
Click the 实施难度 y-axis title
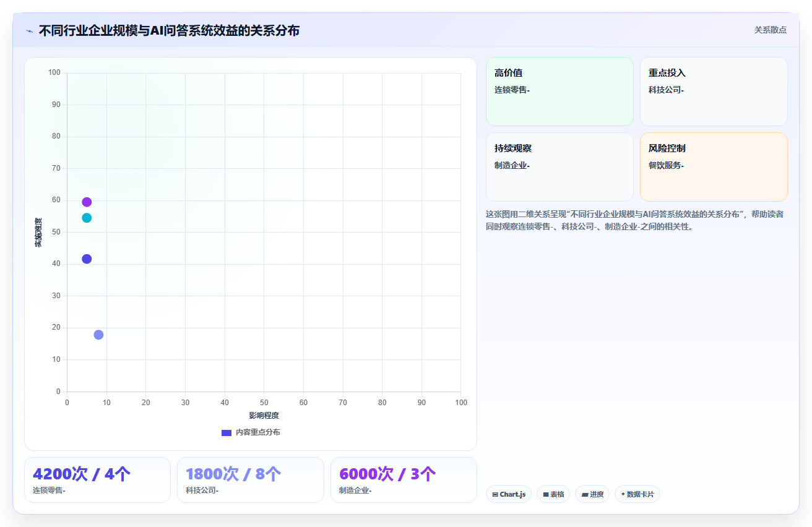(x=38, y=233)
